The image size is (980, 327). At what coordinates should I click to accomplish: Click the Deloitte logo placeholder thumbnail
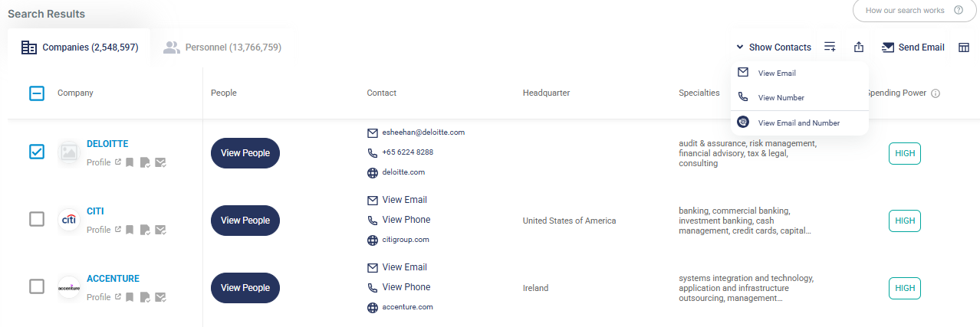pos(70,152)
